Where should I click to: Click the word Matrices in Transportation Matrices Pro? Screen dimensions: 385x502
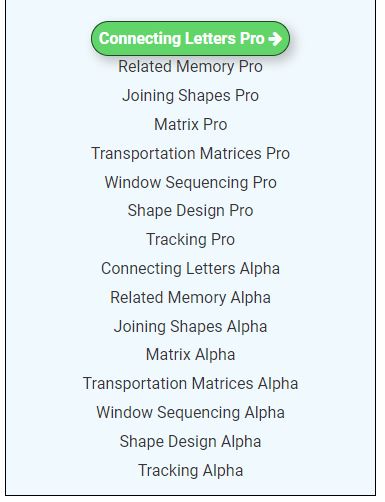click(231, 154)
